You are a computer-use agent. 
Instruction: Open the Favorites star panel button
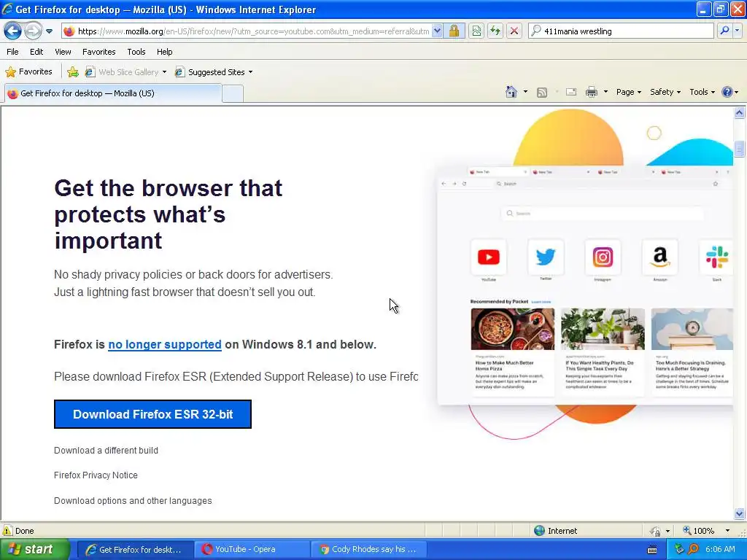pyautogui.click(x=28, y=72)
